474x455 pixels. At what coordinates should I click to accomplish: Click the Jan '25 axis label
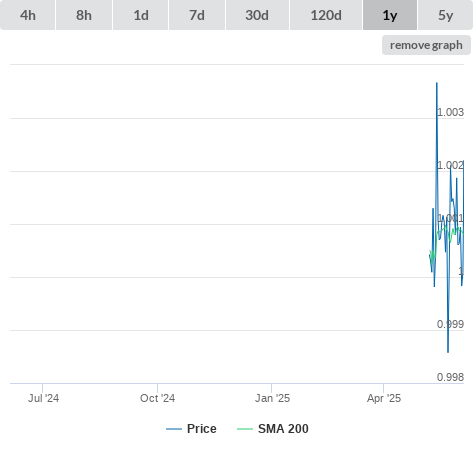tap(272, 398)
